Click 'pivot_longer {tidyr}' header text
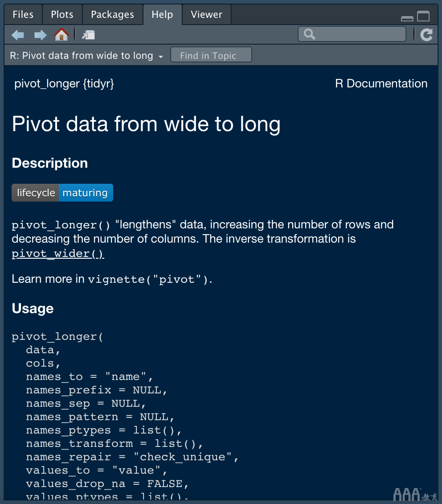This screenshot has width=442, height=504. coord(64,83)
